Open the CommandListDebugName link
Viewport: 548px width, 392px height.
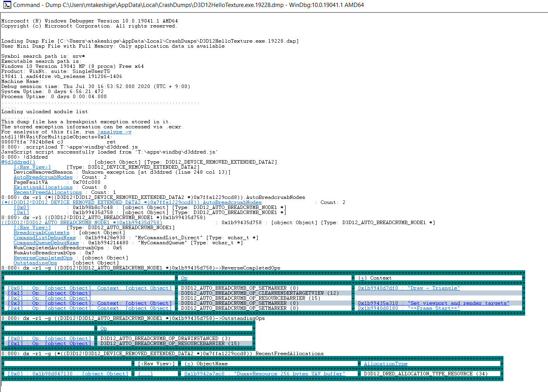pos(45,238)
